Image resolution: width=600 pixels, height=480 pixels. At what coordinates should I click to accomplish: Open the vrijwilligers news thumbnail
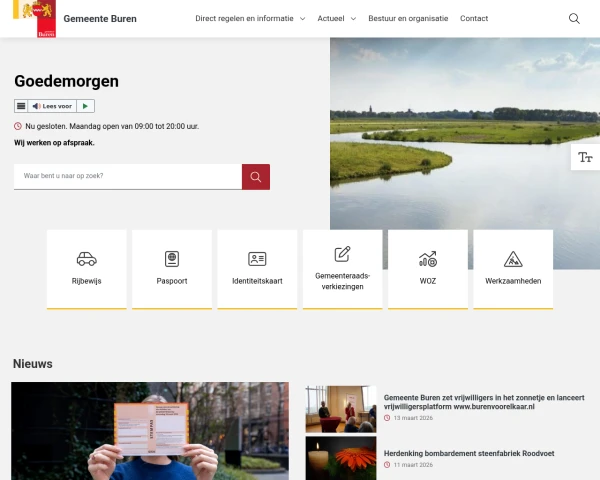pyautogui.click(x=341, y=409)
